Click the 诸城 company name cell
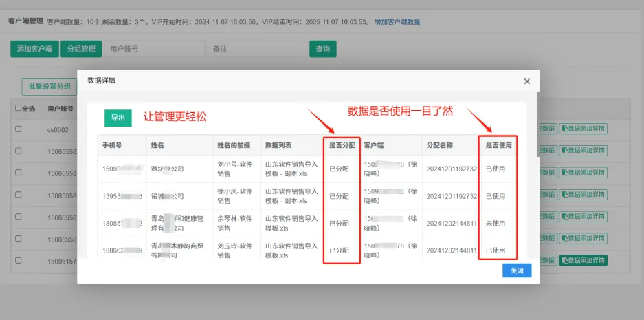The height and width of the screenshot is (320, 644). [168, 196]
